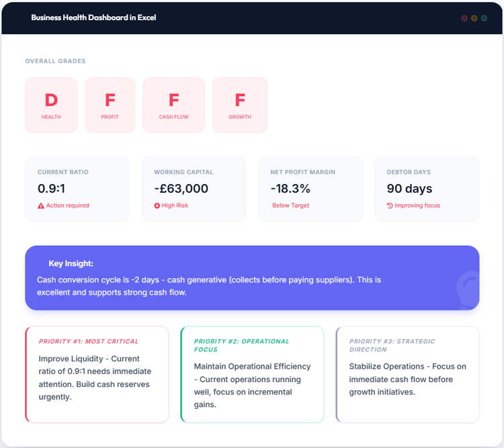Open the Growth grade F card
Image resolution: width=504 pixels, height=448 pixels.
240,105
